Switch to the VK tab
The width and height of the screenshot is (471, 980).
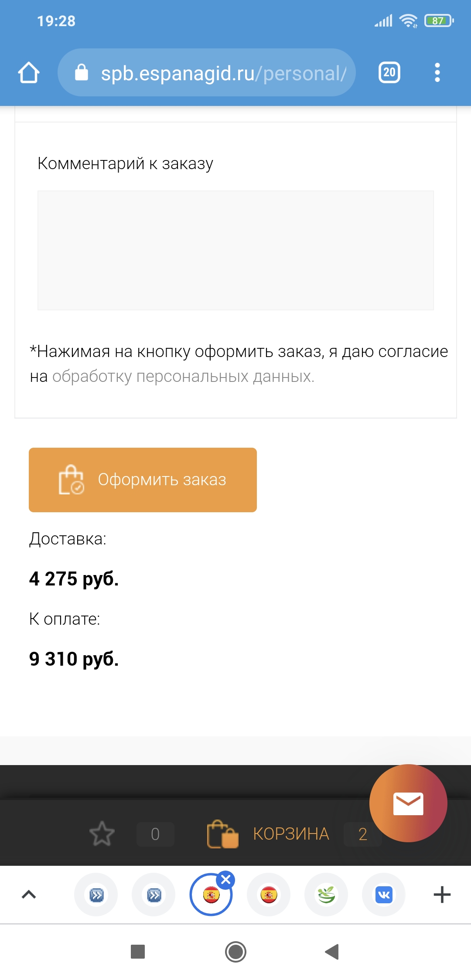[x=384, y=895]
